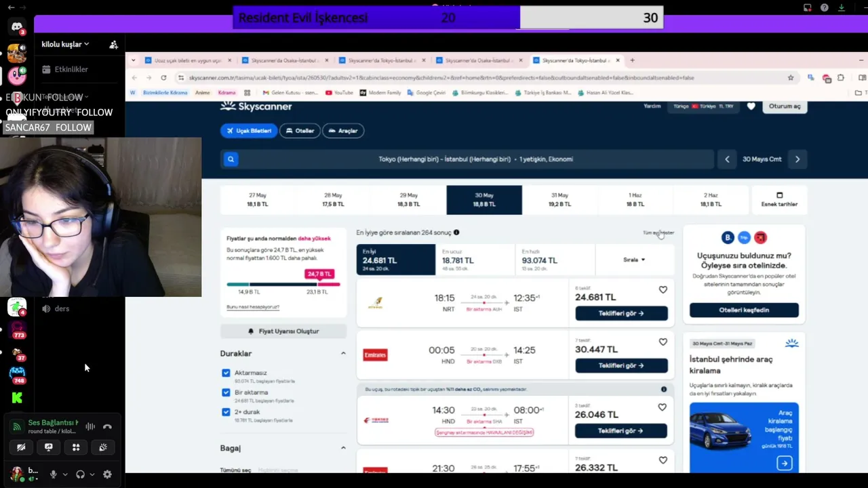
Task: Uncheck the 2+ durak filter
Action: pos(226,412)
